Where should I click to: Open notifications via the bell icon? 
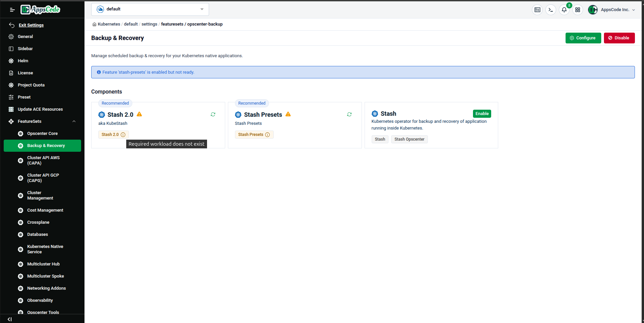564,10
